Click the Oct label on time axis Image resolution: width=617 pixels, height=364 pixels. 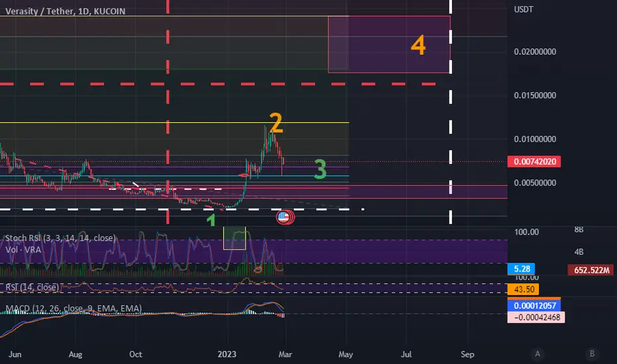pos(135,354)
